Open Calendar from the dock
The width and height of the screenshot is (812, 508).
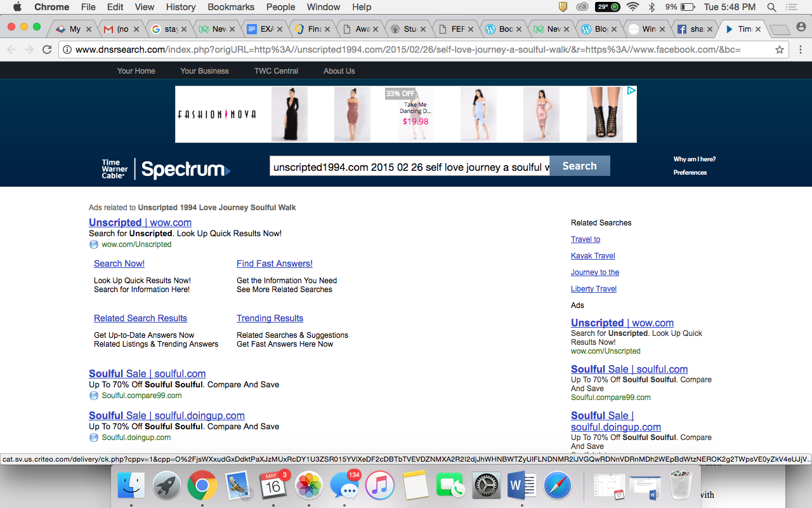[x=274, y=486]
